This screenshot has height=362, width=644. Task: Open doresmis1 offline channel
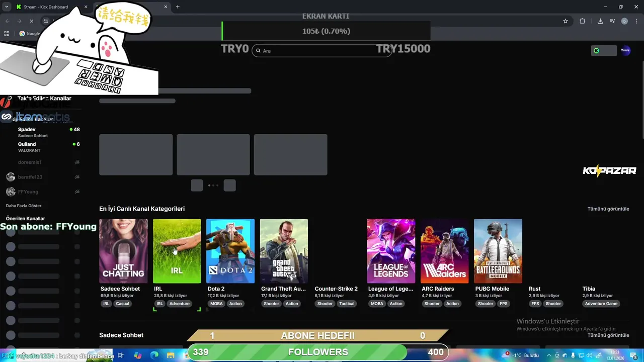tap(43, 162)
